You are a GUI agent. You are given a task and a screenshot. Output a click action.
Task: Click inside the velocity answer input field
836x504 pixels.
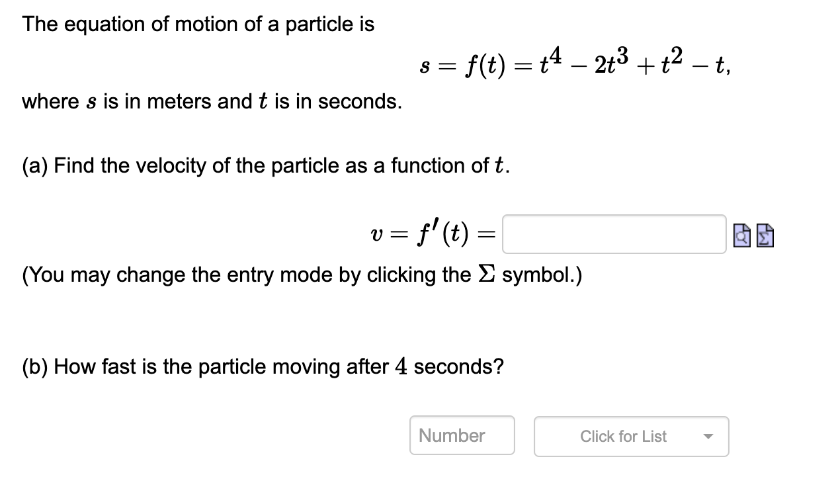click(614, 234)
